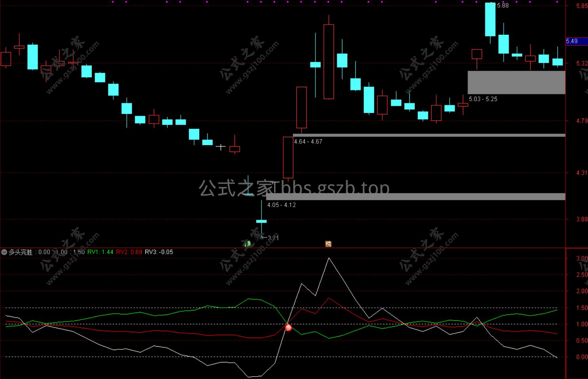Click the green RV1: 1.44 readout
This screenshot has height=379, width=588.
pos(100,252)
